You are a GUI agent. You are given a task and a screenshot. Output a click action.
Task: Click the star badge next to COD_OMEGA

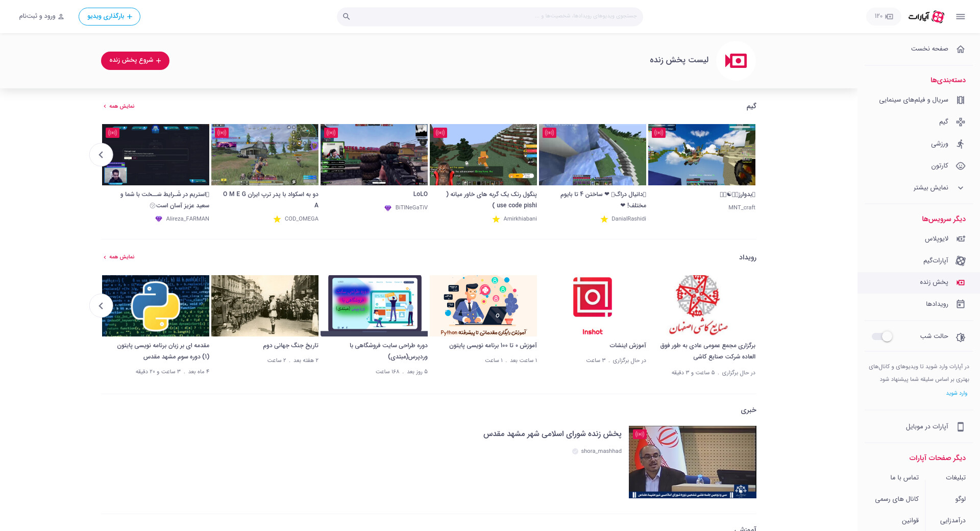tap(277, 219)
